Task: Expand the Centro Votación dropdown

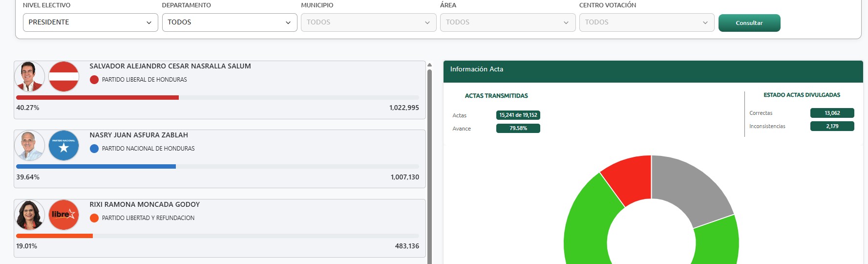Action: coord(646,22)
